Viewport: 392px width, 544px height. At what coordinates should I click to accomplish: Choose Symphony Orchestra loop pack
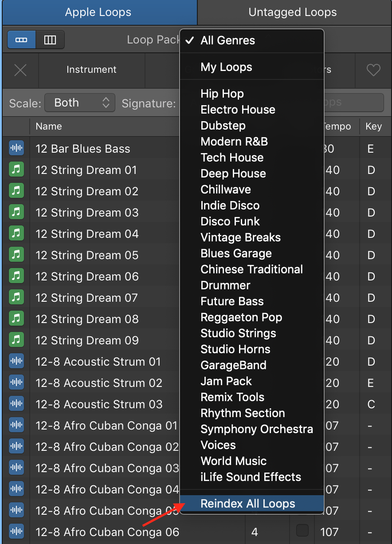point(256,429)
